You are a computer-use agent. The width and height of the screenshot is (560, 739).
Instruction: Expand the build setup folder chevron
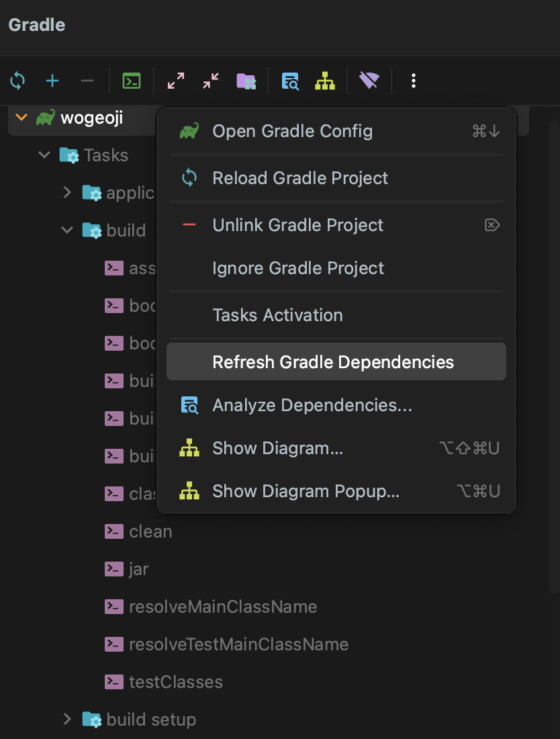coord(67,720)
